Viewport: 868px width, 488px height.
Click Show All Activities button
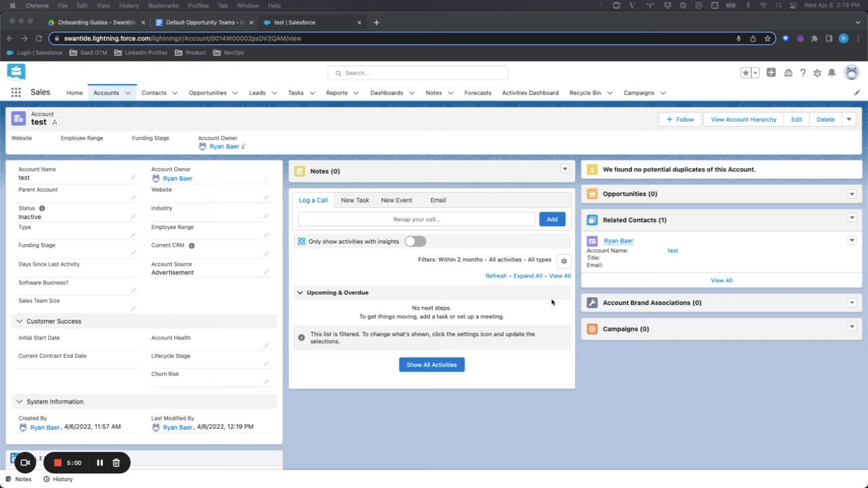431,365
